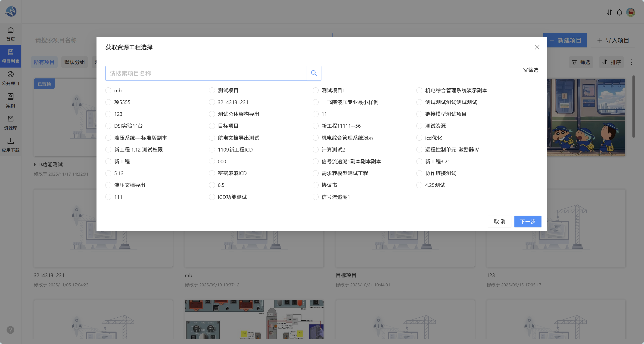Open the cockpit panel project thumbnail
The height and width of the screenshot is (344, 644).
254,319
